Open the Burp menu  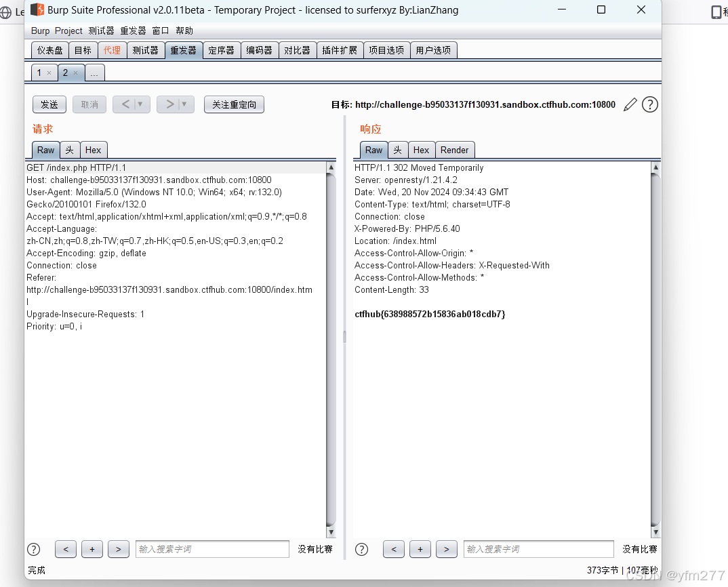click(41, 31)
